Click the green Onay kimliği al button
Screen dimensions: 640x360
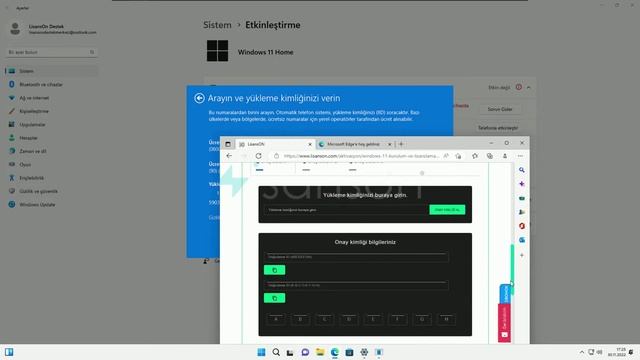pyautogui.click(x=447, y=210)
